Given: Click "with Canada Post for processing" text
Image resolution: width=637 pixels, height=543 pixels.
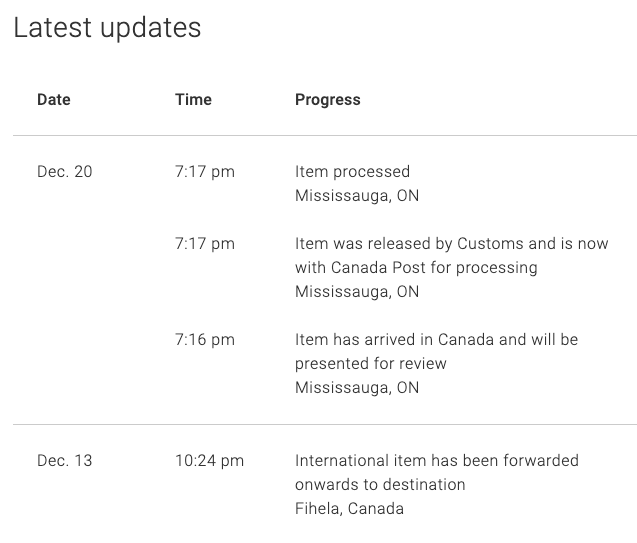Looking at the screenshot, I should (416, 268).
